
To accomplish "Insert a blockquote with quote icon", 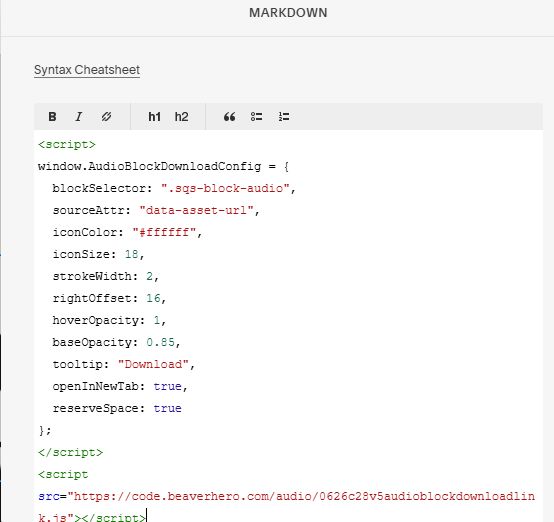I will [x=229, y=117].
